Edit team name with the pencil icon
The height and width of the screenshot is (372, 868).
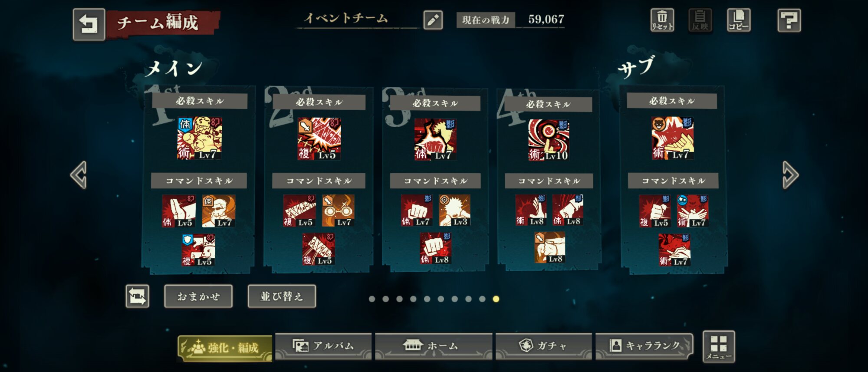[433, 20]
